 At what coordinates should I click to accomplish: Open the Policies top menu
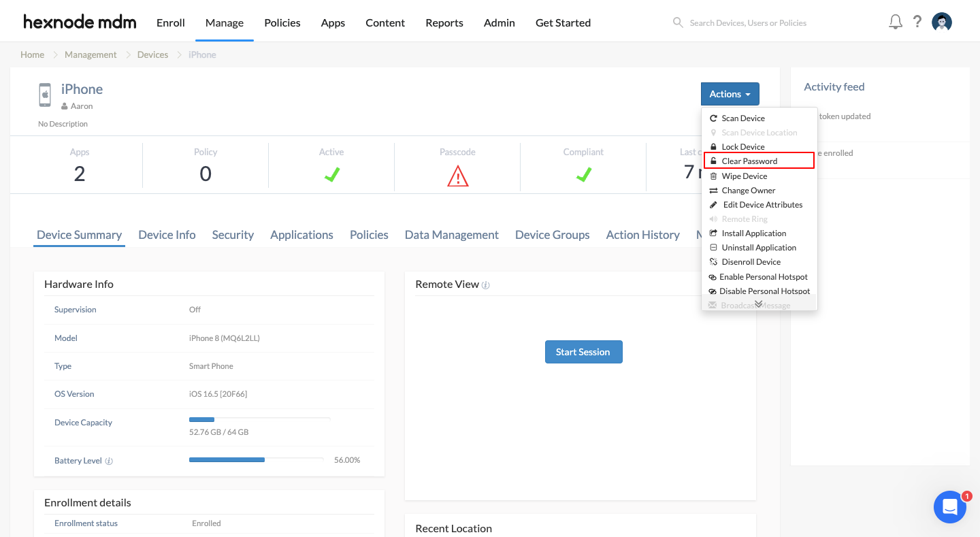click(x=282, y=22)
